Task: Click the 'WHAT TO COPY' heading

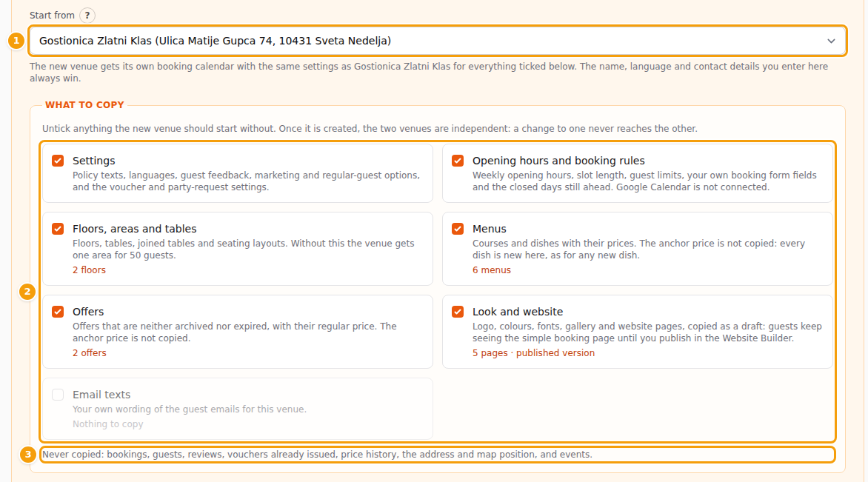Action: pyautogui.click(x=84, y=105)
